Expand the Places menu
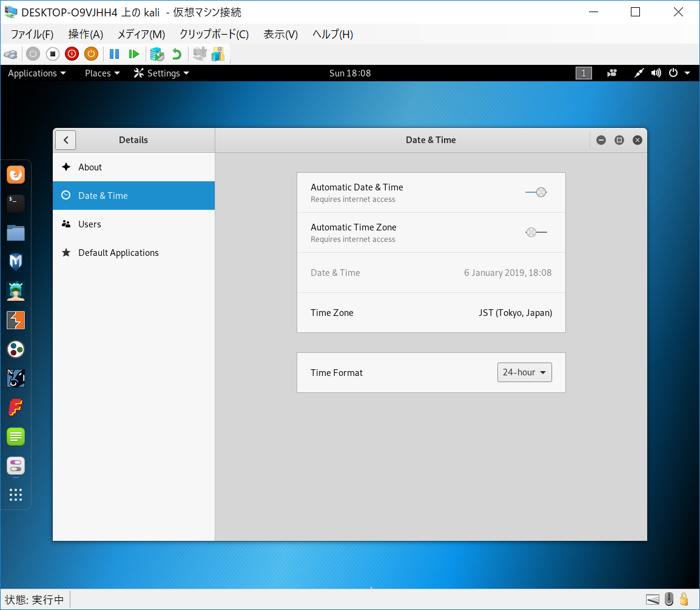700x610 pixels. [x=102, y=73]
